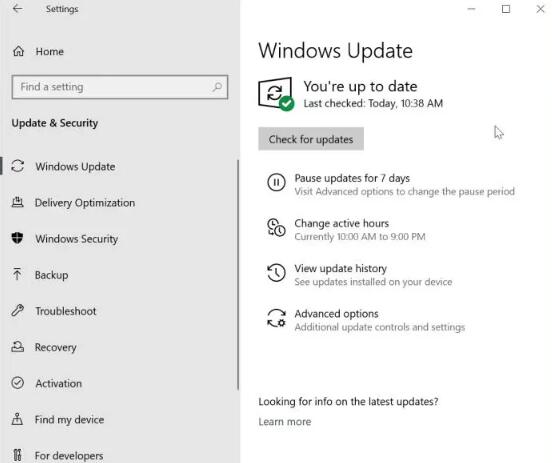Select Backup in the sidebar
Screen dimensions: 552x463
tap(51, 275)
